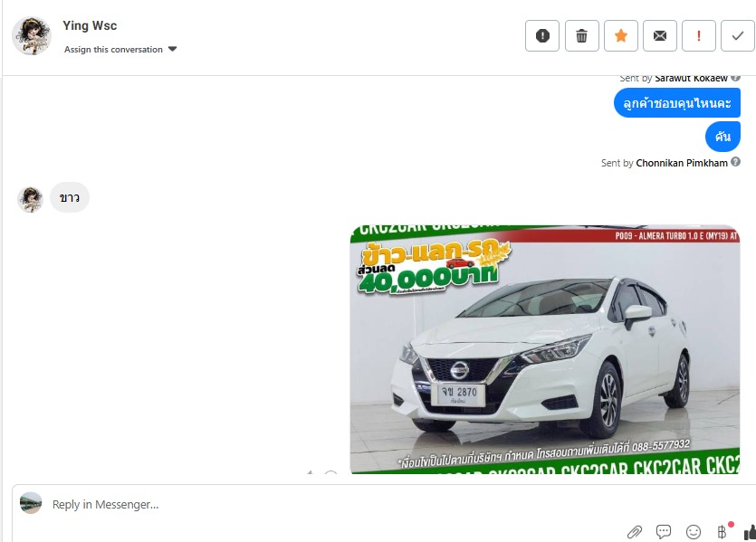Screen dimensions: 756x542
Task: Open Ying Wsc profile picture in header
Action: pyautogui.click(x=32, y=35)
